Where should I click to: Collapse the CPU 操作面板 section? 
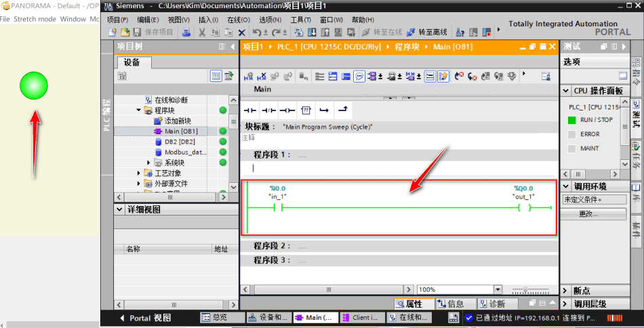click(566, 91)
